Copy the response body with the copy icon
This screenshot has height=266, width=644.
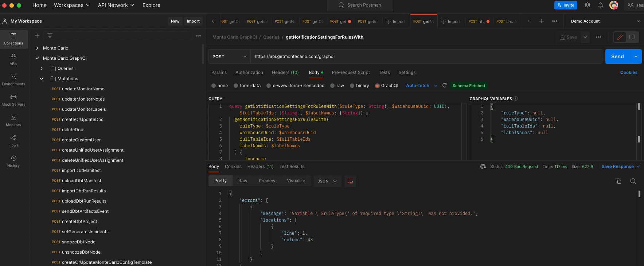pos(618,181)
